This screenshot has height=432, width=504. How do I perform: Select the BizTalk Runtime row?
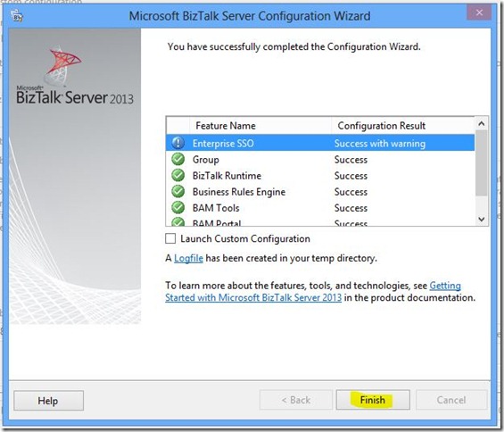click(320, 175)
